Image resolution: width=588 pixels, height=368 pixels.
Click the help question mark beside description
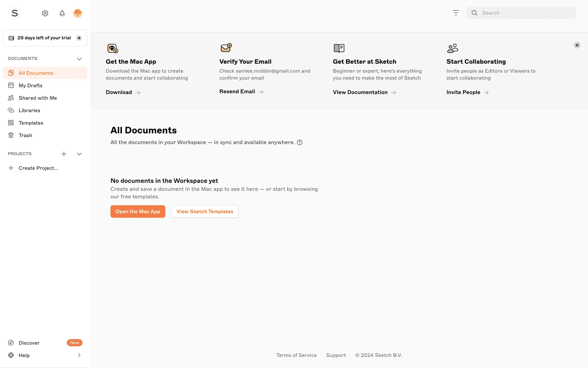coord(300,142)
